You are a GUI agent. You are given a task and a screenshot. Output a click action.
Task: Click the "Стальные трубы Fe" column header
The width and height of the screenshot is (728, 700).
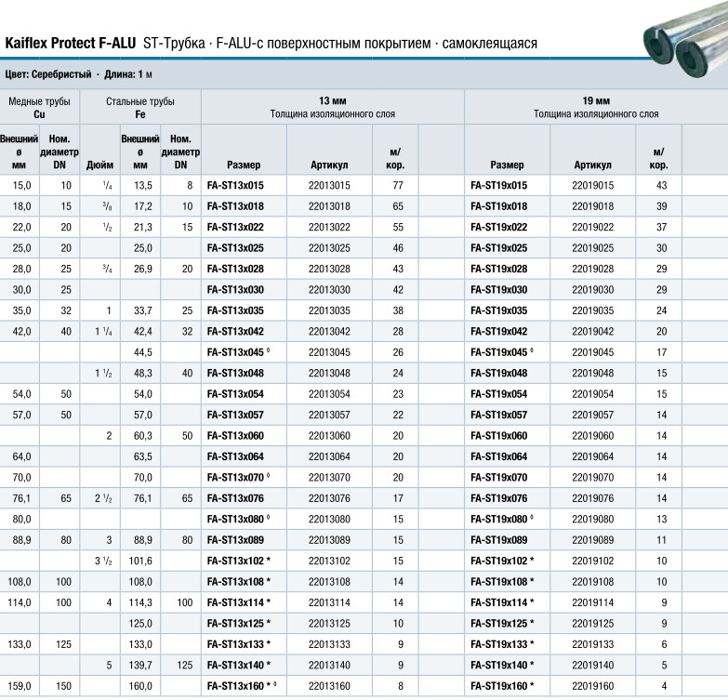(140, 108)
